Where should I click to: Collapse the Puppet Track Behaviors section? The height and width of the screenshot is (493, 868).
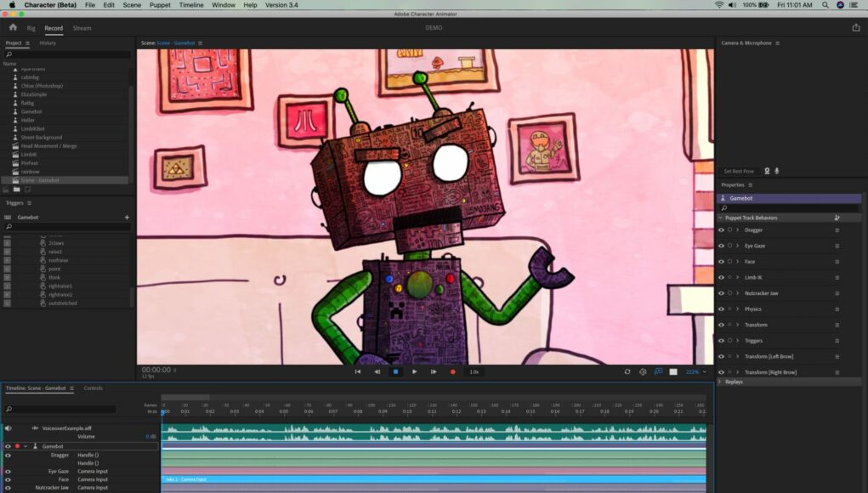pyautogui.click(x=720, y=218)
